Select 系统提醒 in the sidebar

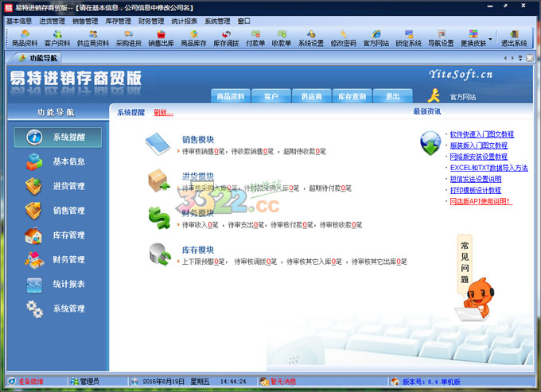(x=57, y=138)
